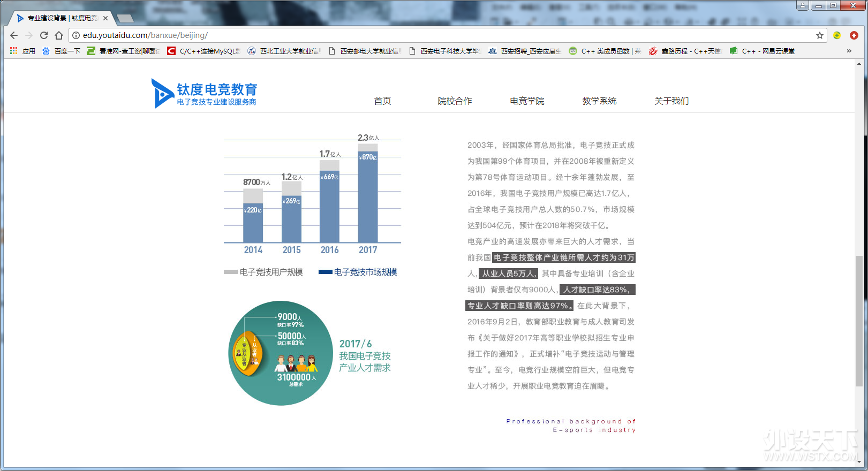Viewport: 868px width, 471px height.
Task: Click the vertical scrollbar thumb
Action: click(x=859, y=321)
